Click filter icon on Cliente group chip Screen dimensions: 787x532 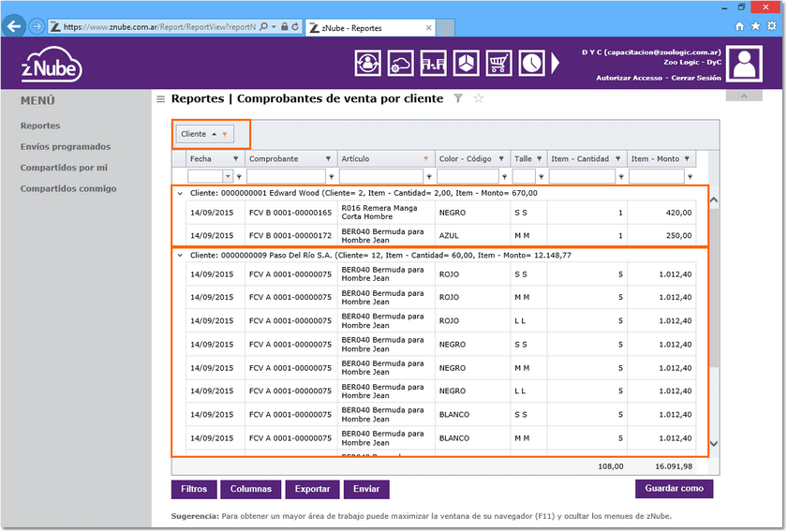pyautogui.click(x=225, y=134)
